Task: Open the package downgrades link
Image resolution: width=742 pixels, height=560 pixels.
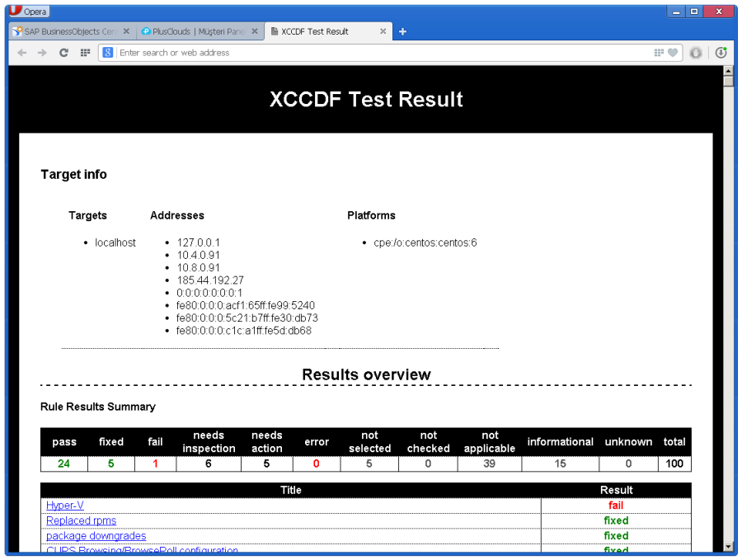Action: tap(96, 536)
